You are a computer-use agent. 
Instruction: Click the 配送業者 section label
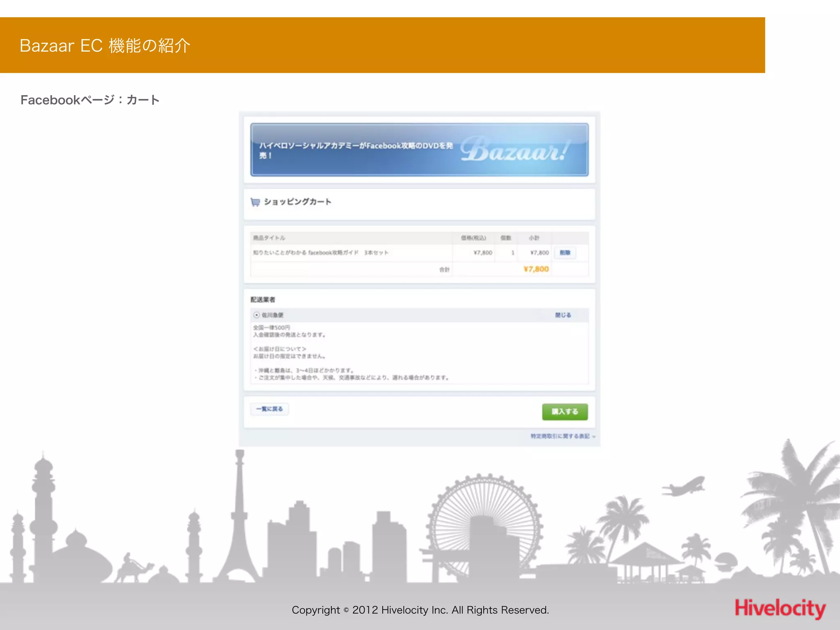(263, 300)
